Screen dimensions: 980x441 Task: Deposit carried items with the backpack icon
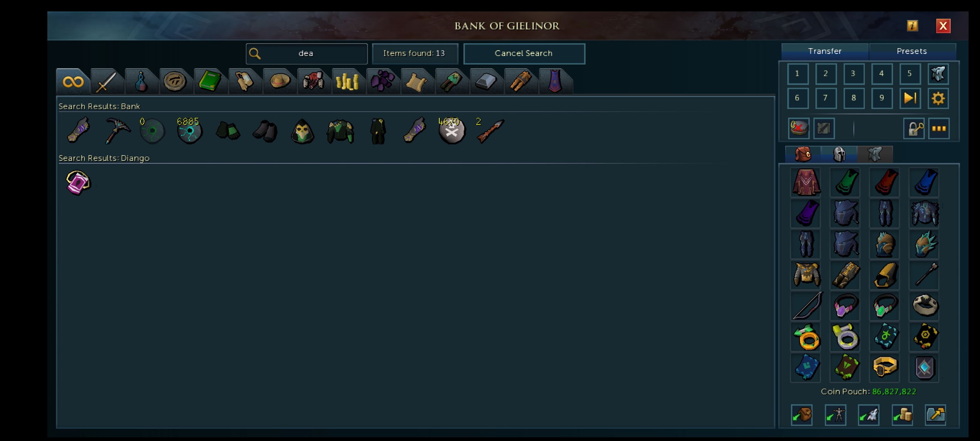[802, 415]
